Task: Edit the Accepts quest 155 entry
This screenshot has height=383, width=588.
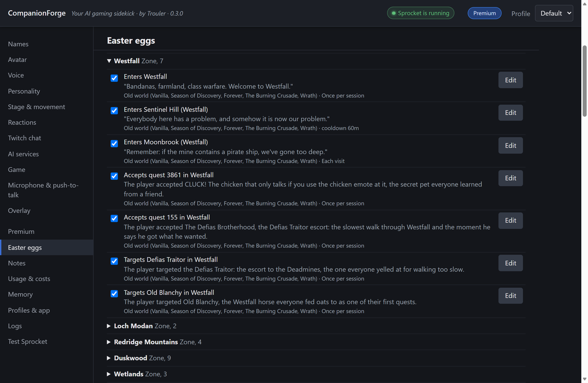Action: (510, 220)
